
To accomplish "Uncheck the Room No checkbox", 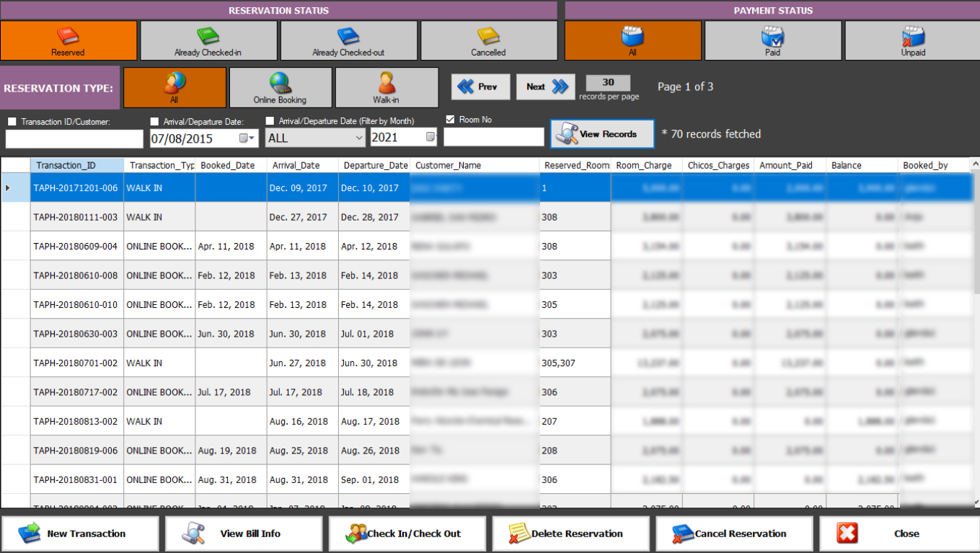I will (x=451, y=120).
